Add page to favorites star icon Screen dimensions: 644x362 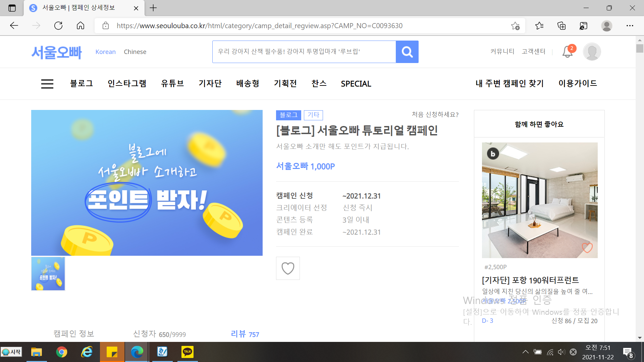515,26
